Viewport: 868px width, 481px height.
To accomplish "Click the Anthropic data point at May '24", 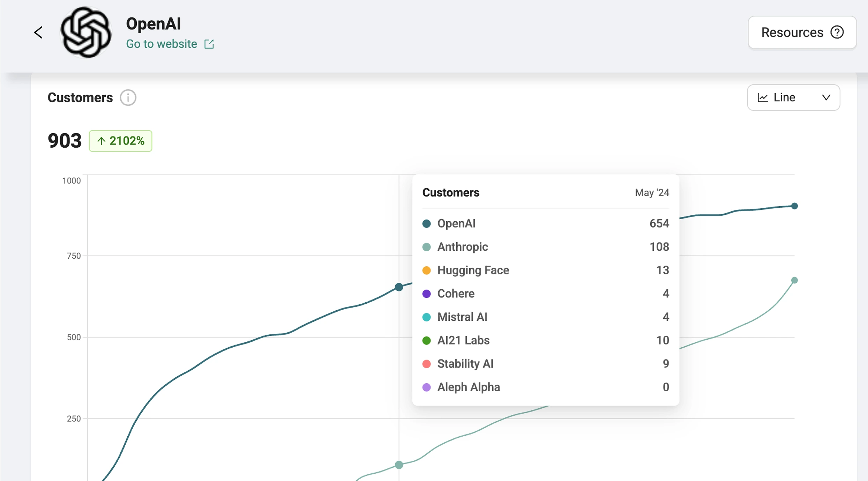I will click(x=399, y=465).
